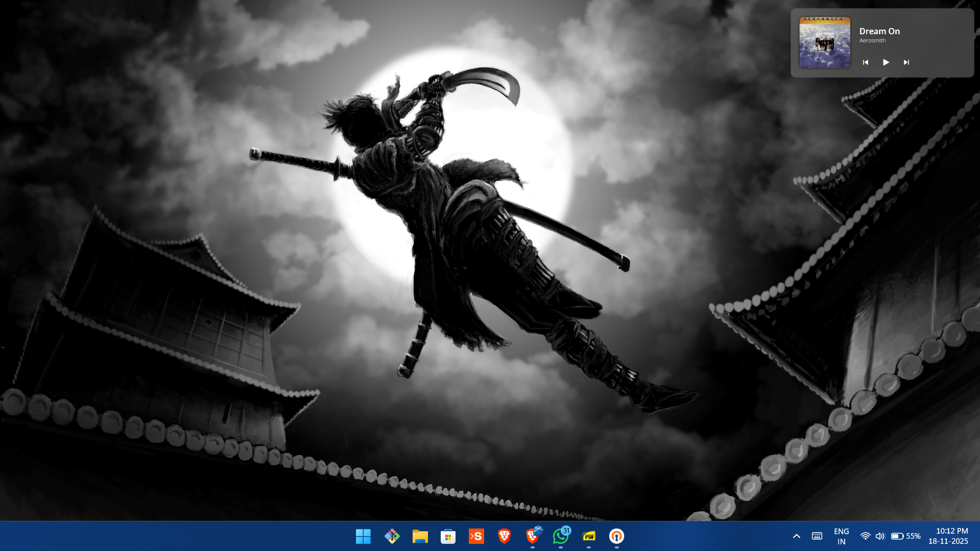Open the touch keyboard from the tray

(817, 536)
